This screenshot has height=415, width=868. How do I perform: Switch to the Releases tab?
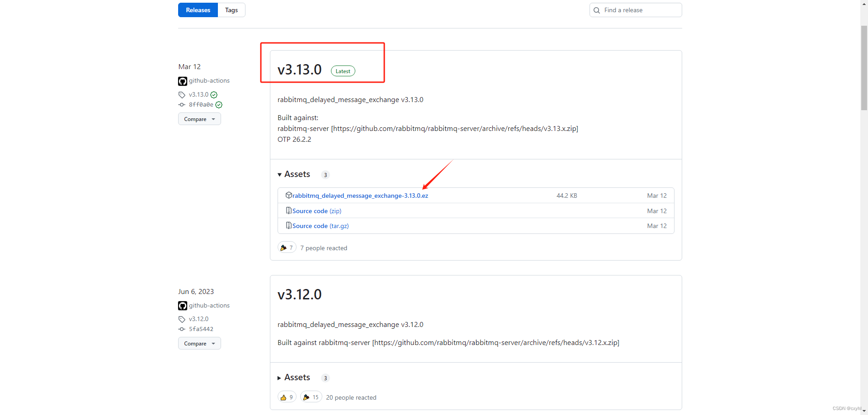pos(198,10)
